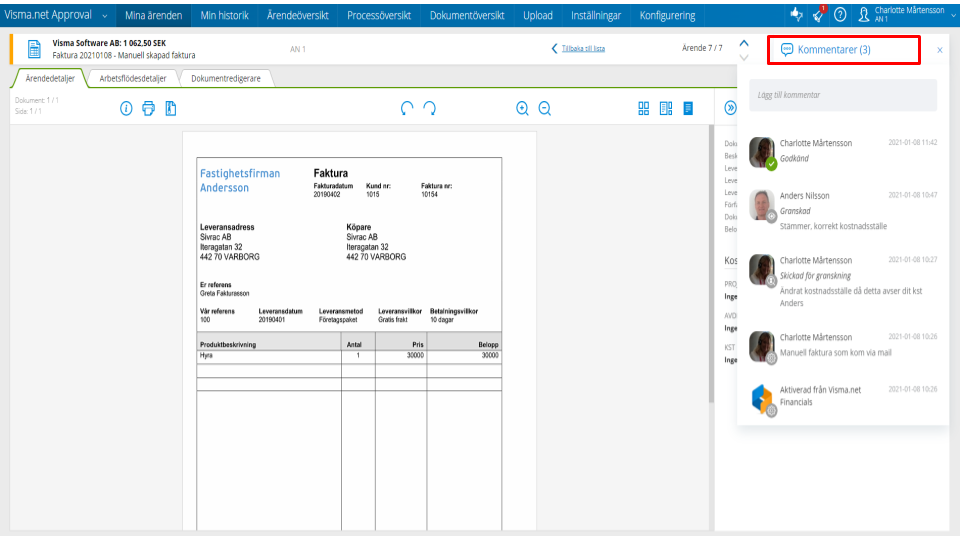Image resolution: width=960 pixels, height=540 pixels.
Task: Click the Lägg till kommentar field
Action: point(843,95)
